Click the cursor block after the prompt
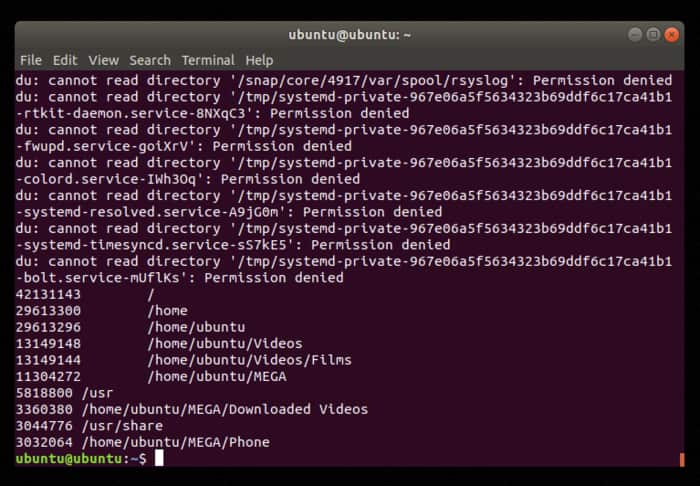 point(159,458)
